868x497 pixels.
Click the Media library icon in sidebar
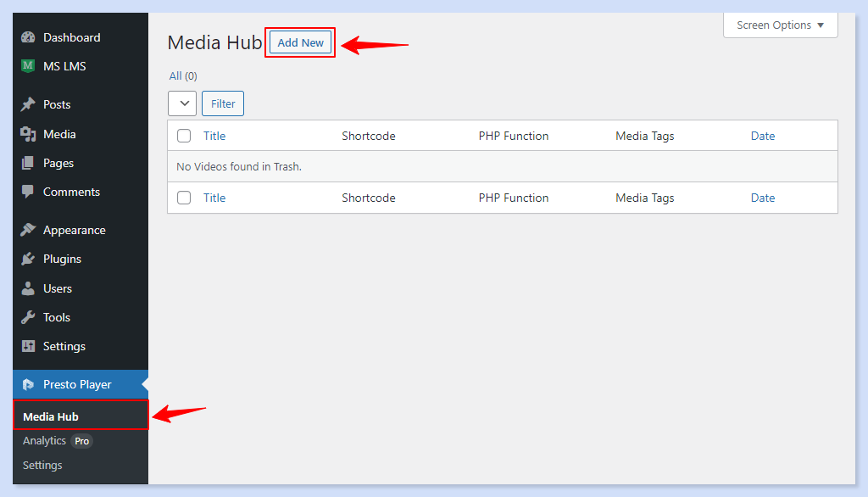pyautogui.click(x=28, y=134)
